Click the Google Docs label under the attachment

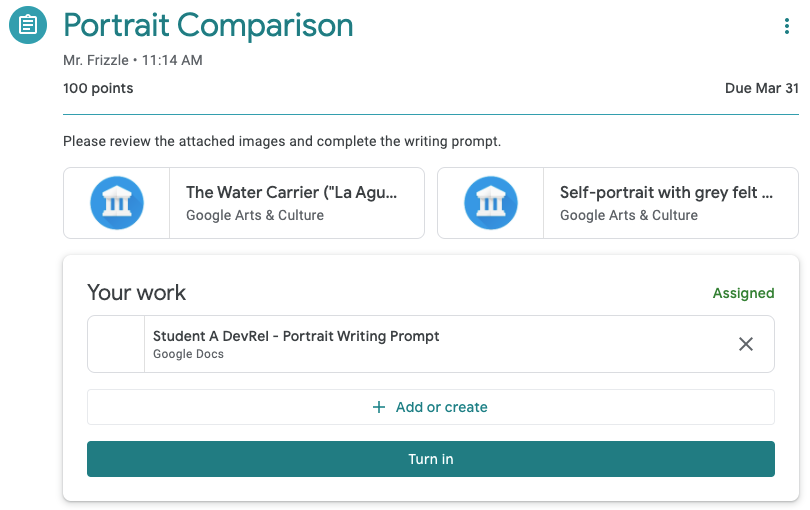tap(188, 354)
